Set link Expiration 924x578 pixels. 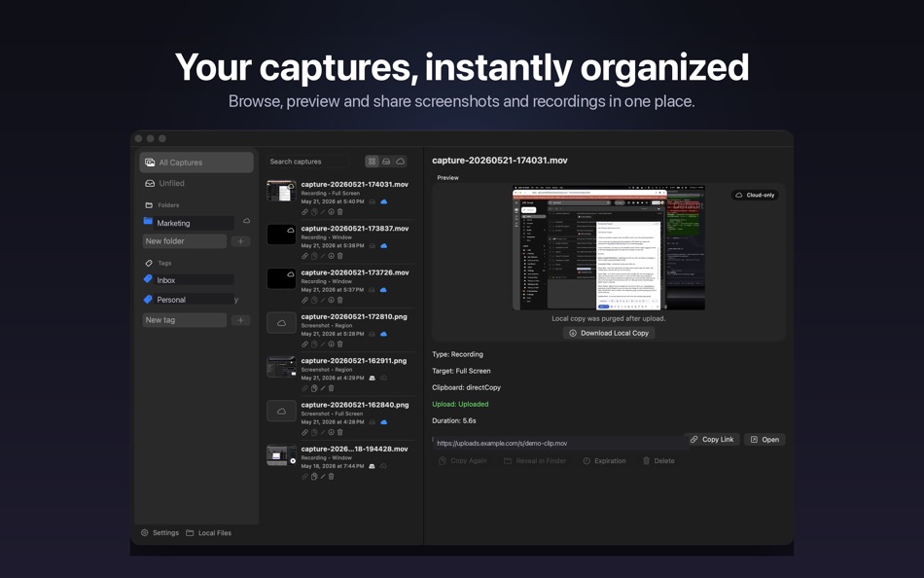pyautogui.click(x=604, y=460)
